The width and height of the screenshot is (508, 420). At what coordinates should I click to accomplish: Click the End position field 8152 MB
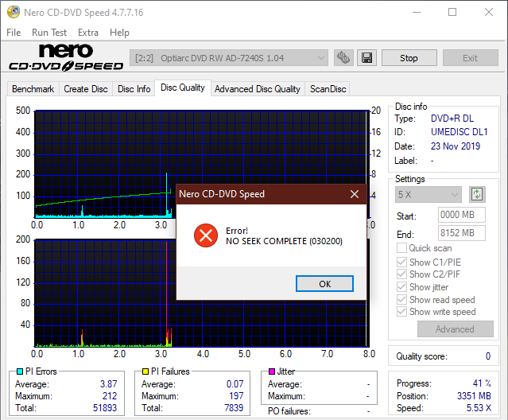pyautogui.click(x=462, y=233)
